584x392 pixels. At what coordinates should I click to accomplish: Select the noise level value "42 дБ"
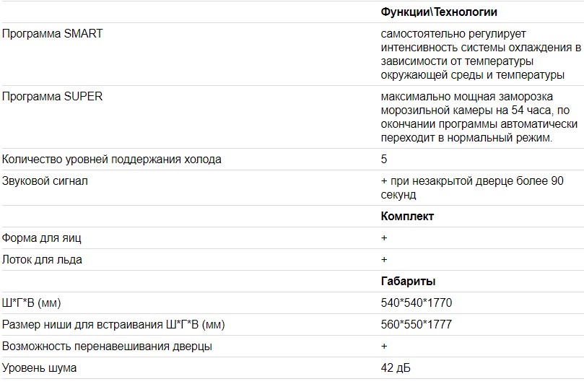point(396,367)
